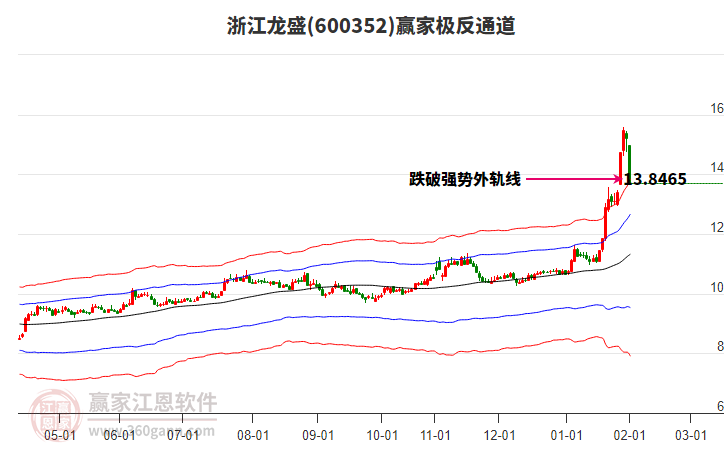Click the x-axis date 06-01
This screenshot has height=450, width=726.
tap(119, 435)
